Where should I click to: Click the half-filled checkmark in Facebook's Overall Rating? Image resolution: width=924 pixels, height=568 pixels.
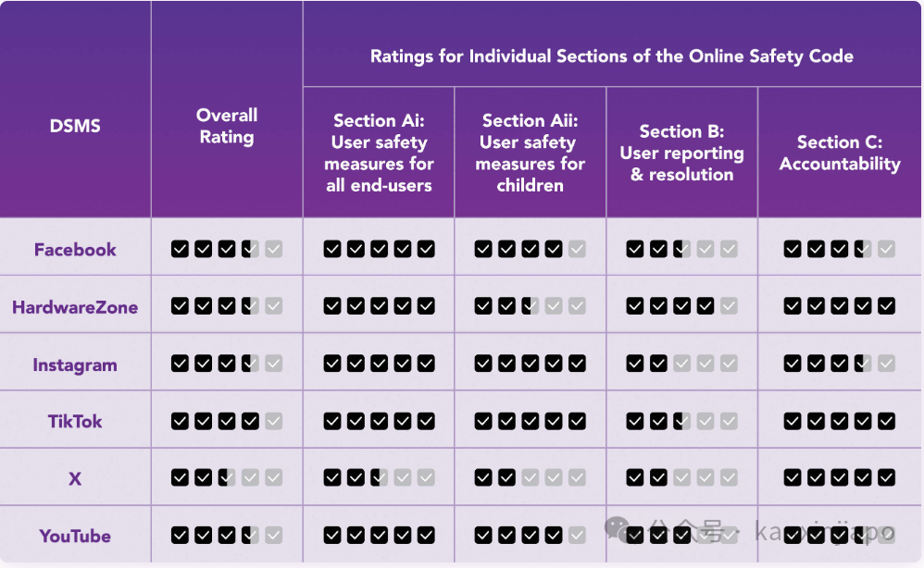click(x=251, y=249)
